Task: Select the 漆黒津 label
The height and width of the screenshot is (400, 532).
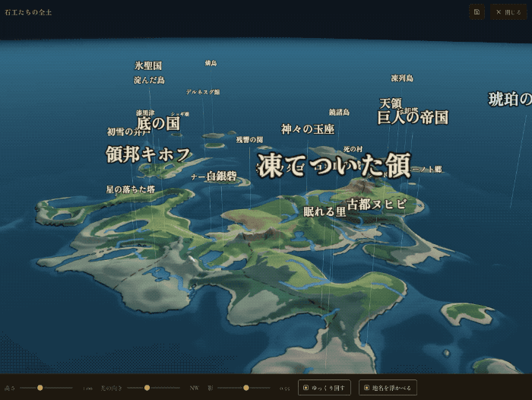Action: [145, 113]
